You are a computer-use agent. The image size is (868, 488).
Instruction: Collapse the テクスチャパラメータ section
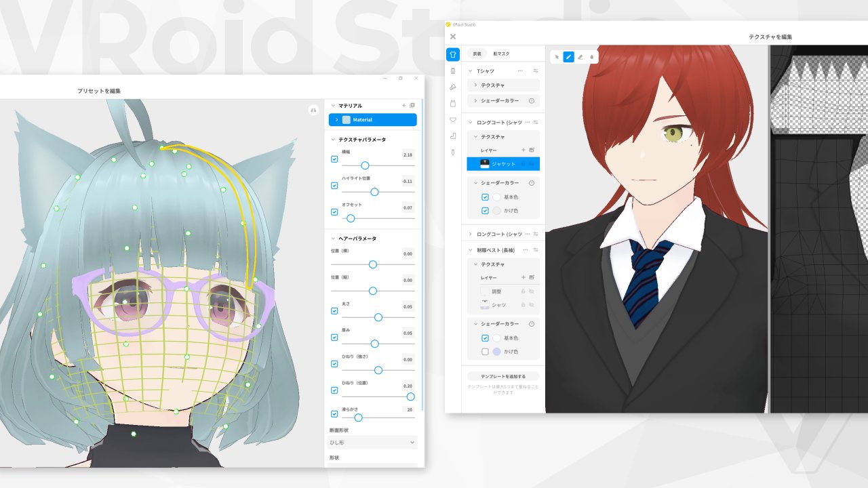[x=332, y=140]
